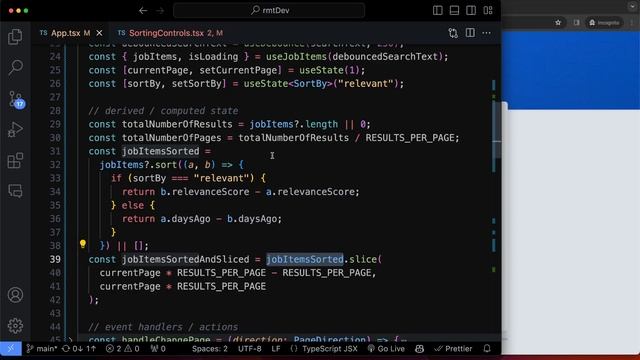Open the Search view in activity bar

tap(15, 67)
